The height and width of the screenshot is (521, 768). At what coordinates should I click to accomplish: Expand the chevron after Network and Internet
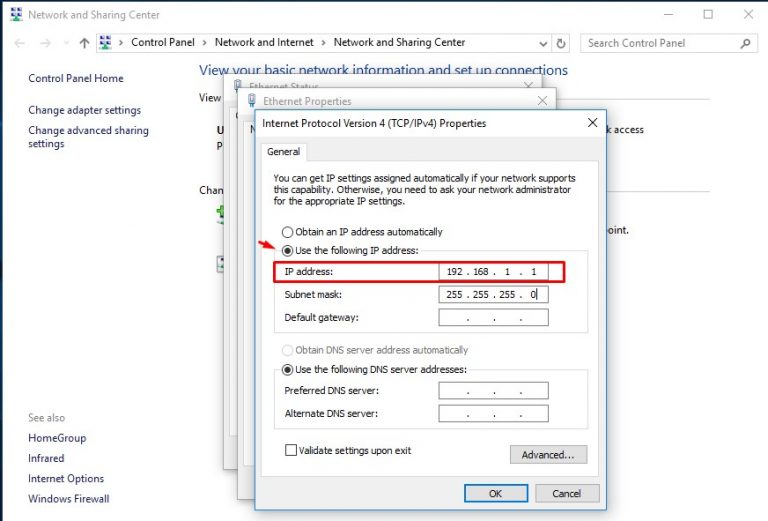pos(323,43)
